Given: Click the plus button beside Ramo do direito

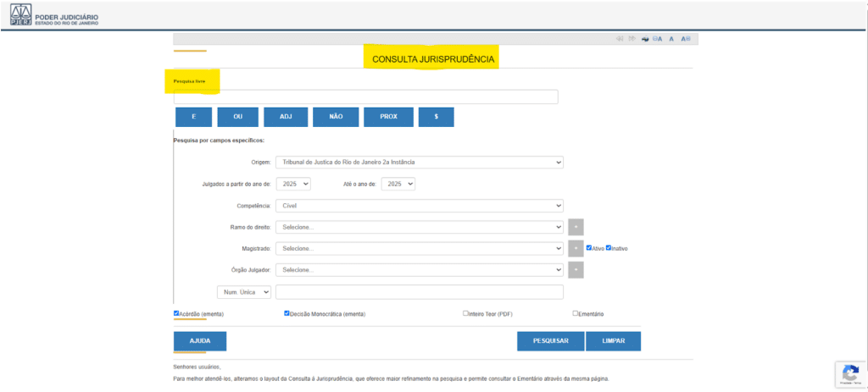Looking at the screenshot, I should pos(576,227).
